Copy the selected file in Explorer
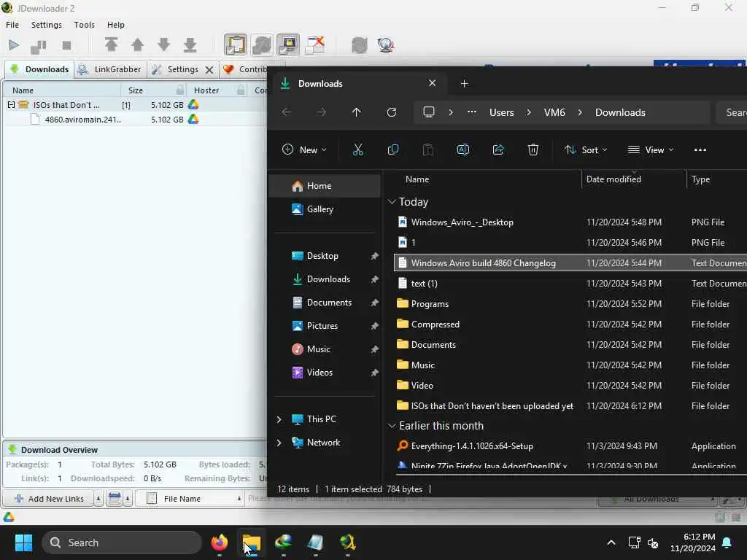Image resolution: width=747 pixels, height=560 pixels. pos(393,150)
